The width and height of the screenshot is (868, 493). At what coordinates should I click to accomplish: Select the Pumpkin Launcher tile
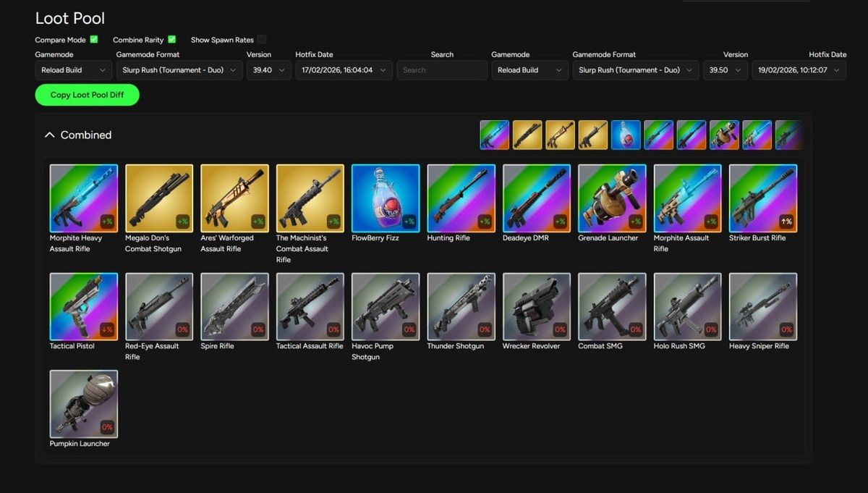click(x=84, y=404)
